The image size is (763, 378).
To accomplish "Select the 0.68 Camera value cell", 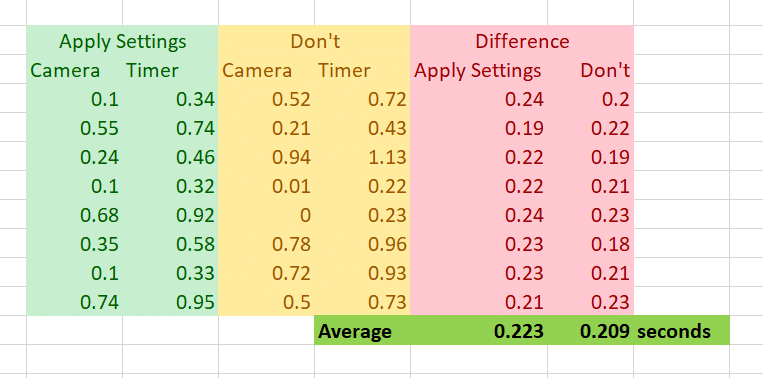I will (x=74, y=215).
